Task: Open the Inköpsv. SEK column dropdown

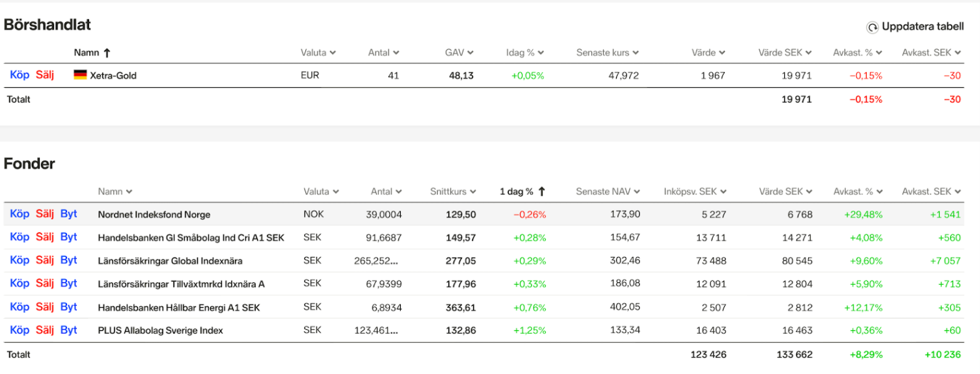Action: (x=723, y=192)
